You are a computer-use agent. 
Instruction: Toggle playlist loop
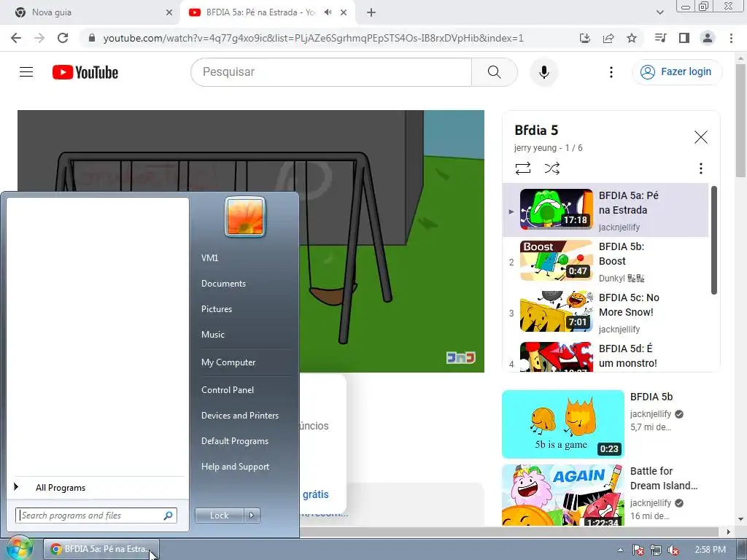523,168
